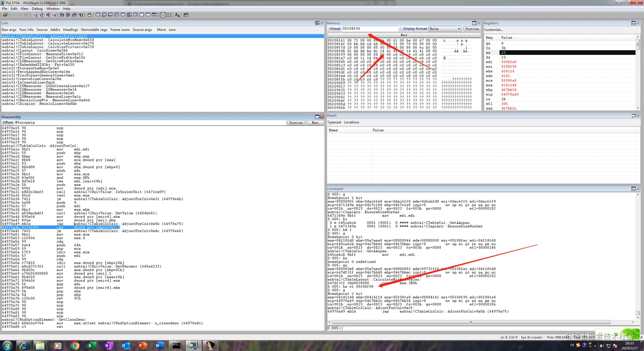Open the Help menu

[67, 9]
